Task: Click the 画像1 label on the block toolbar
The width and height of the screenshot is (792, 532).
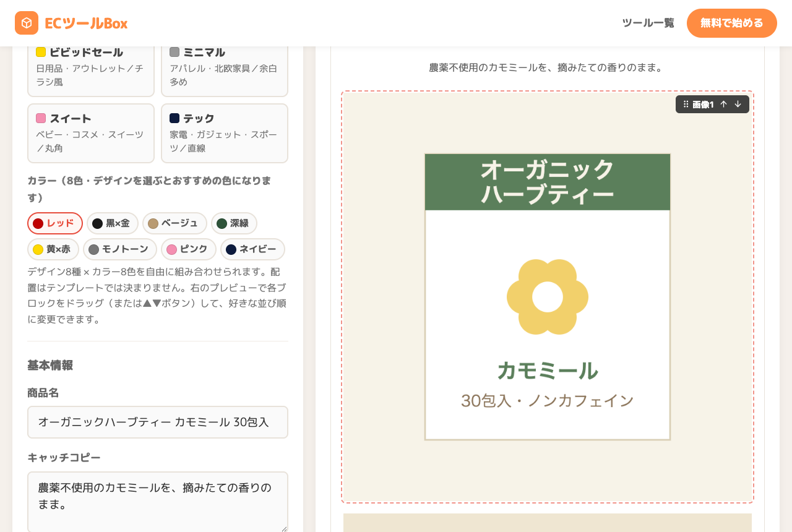Action: 703,105
